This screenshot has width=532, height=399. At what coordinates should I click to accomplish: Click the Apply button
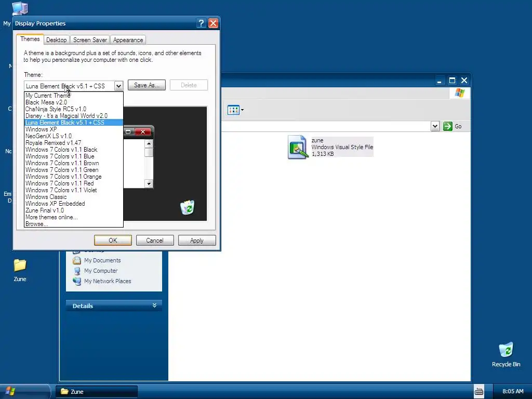[x=197, y=240]
